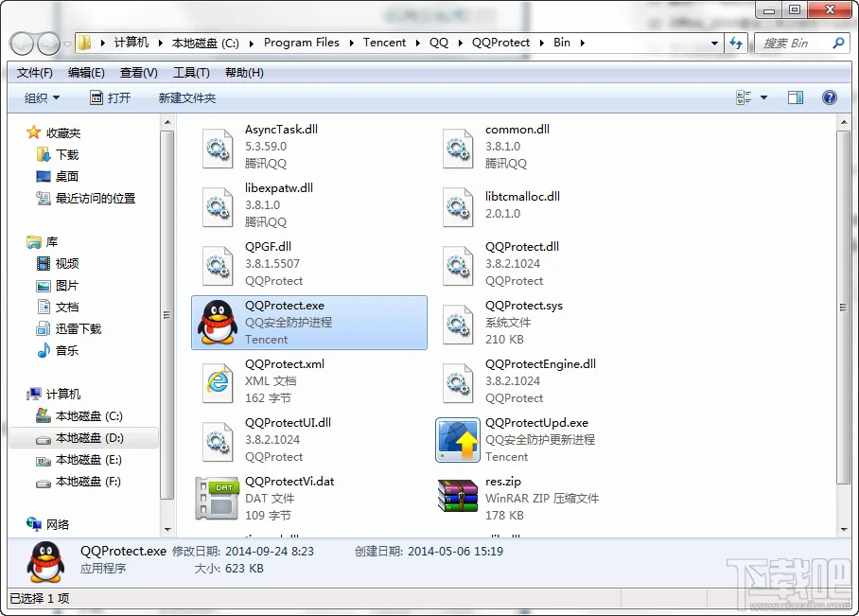Viewport: 859px width, 616px height.
Task: Select the QQProtectVi.dat file icon
Action: pos(217,499)
